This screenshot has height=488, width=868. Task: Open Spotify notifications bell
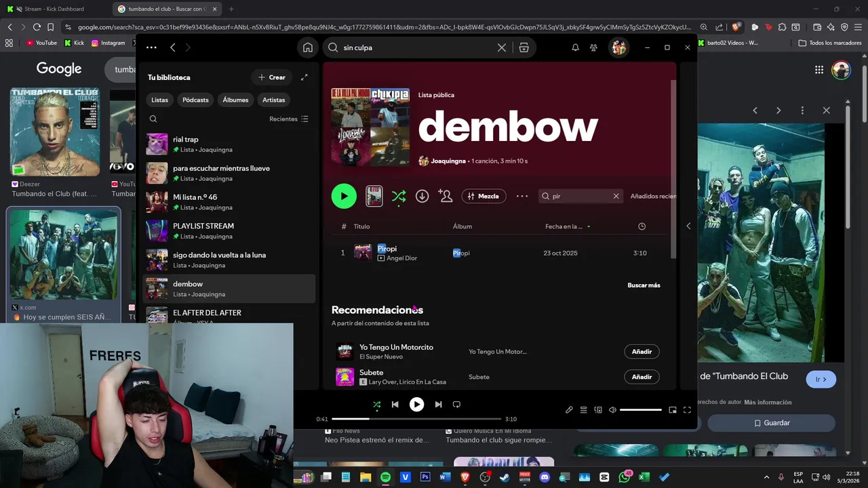575,47
